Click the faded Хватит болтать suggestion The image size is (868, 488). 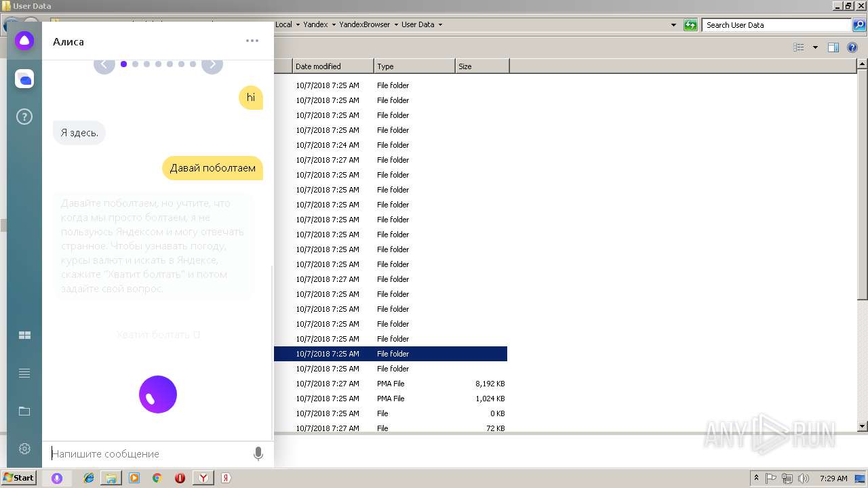(x=158, y=335)
